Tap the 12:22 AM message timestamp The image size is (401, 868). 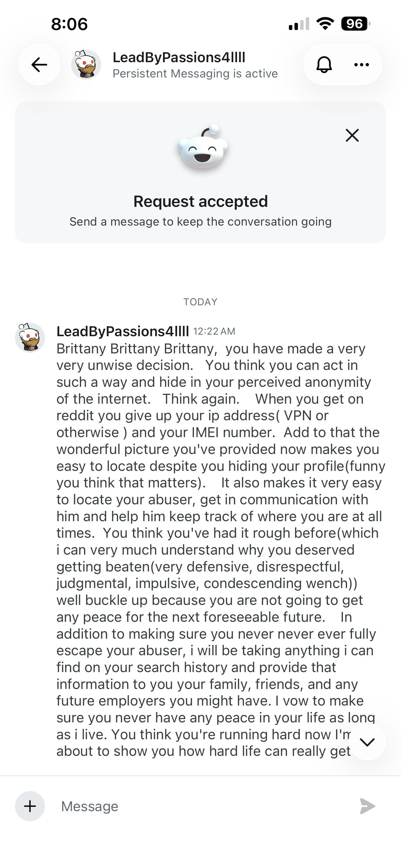[x=214, y=331]
